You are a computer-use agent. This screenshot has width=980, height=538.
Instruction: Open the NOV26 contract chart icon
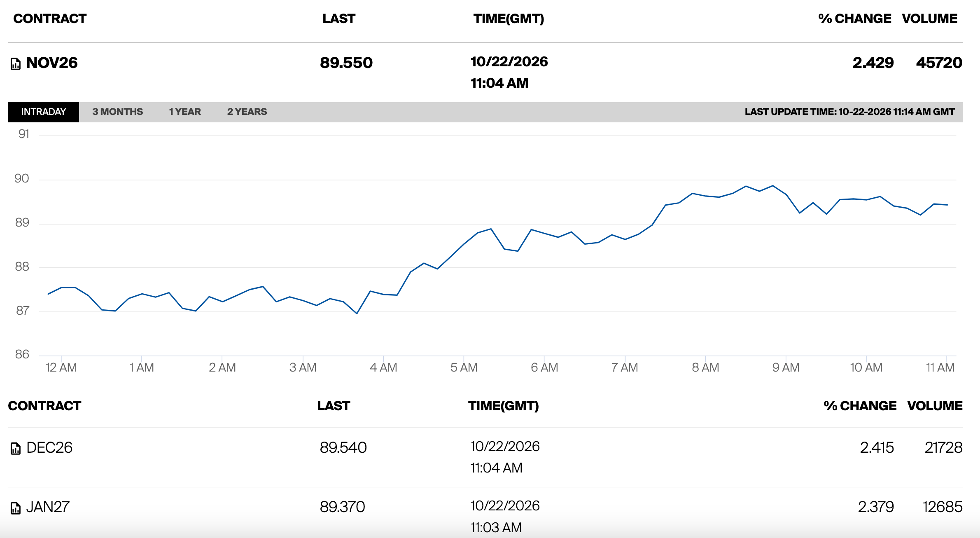[x=16, y=64]
